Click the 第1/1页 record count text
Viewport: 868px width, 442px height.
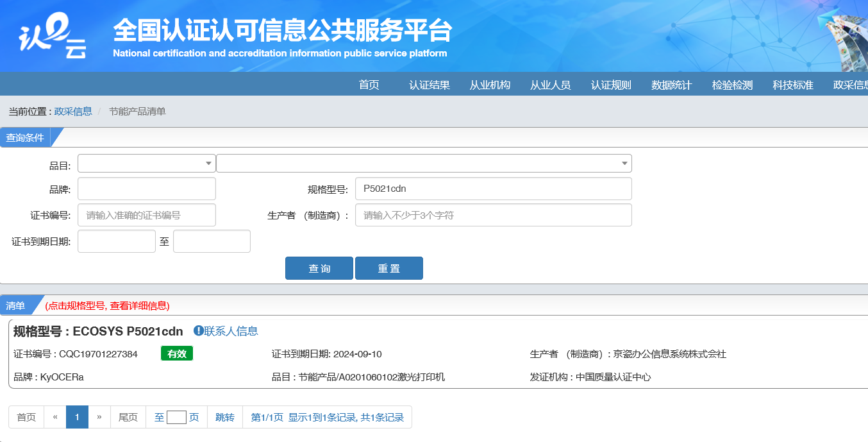click(328, 417)
